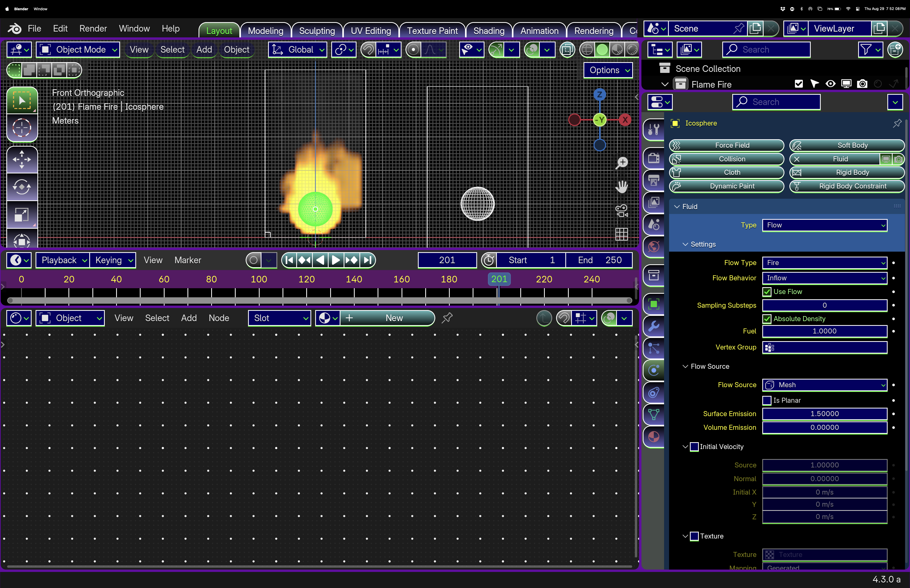Viewport: 910px width, 588px height.
Task: Select the 3D Cursor tool
Action: pyautogui.click(x=22, y=128)
